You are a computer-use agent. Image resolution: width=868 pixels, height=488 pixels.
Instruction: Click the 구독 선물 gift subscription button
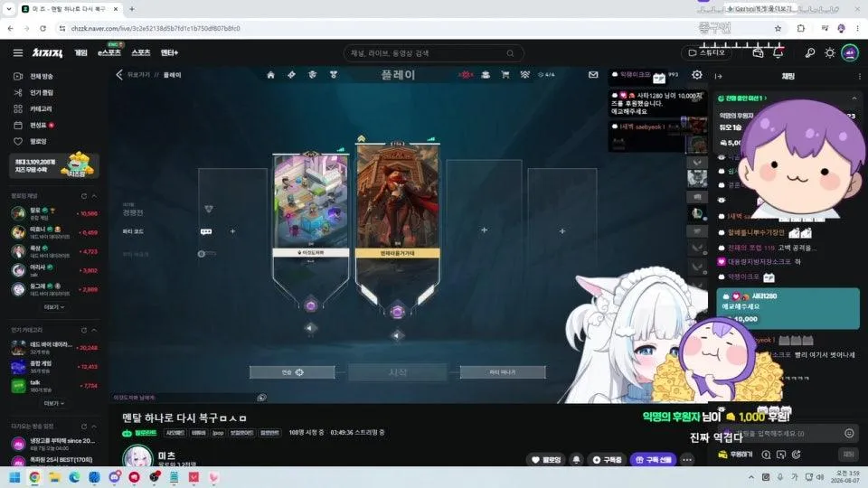click(x=654, y=460)
